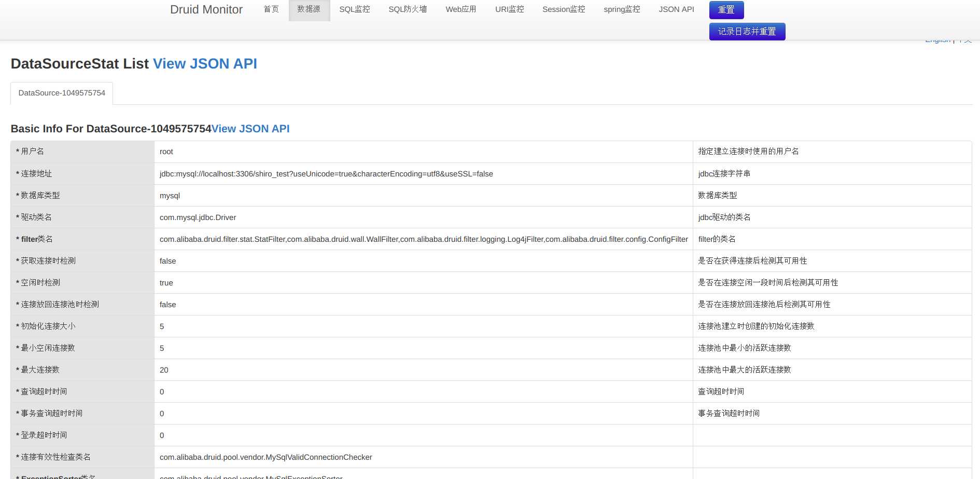
Task: Click the 数据库类型 value mysql
Action: click(x=170, y=196)
